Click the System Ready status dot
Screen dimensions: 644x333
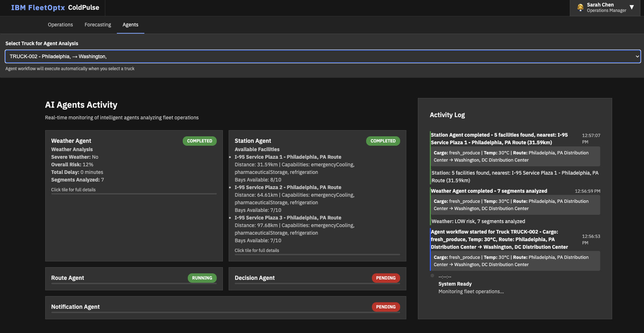[432, 276]
